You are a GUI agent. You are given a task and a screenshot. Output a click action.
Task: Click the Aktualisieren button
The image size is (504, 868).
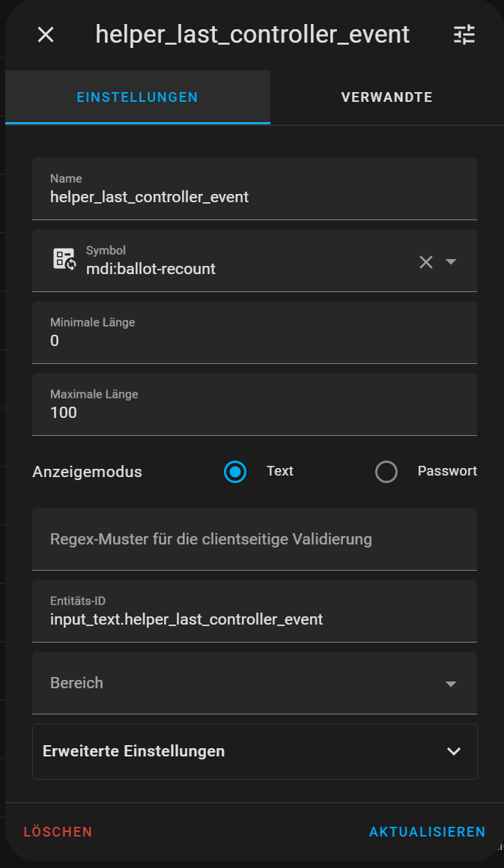[427, 832]
